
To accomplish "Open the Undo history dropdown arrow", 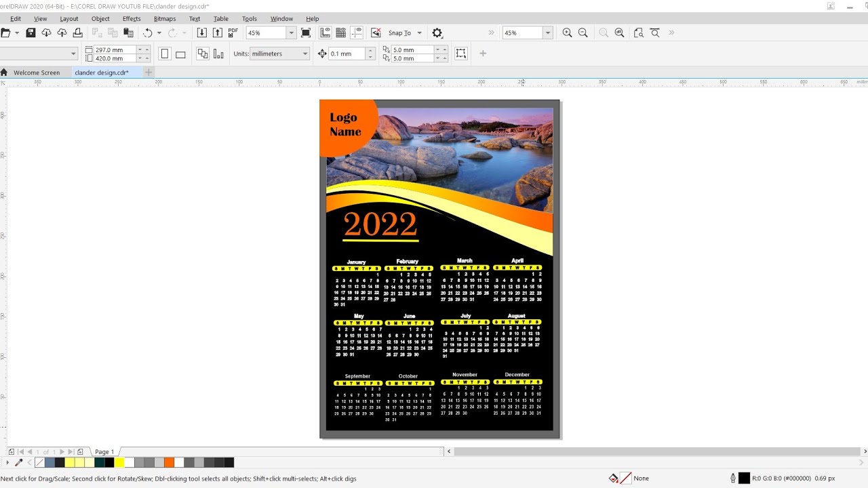I will [159, 33].
